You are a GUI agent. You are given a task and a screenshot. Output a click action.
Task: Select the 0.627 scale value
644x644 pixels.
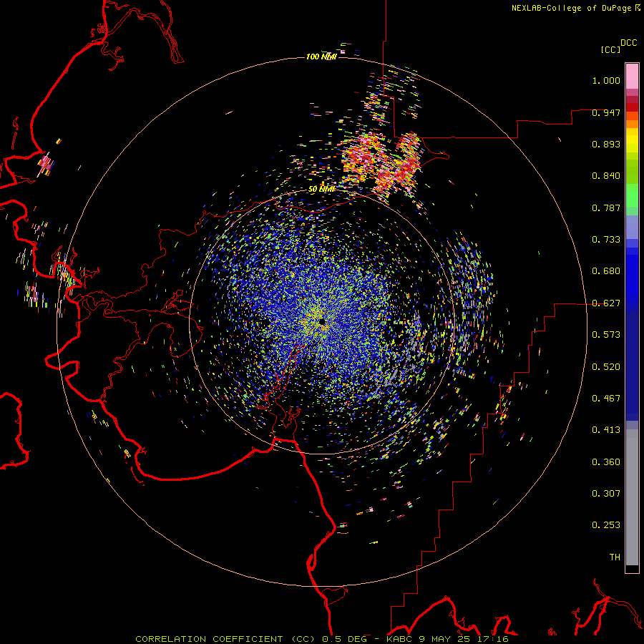(x=606, y=303)
